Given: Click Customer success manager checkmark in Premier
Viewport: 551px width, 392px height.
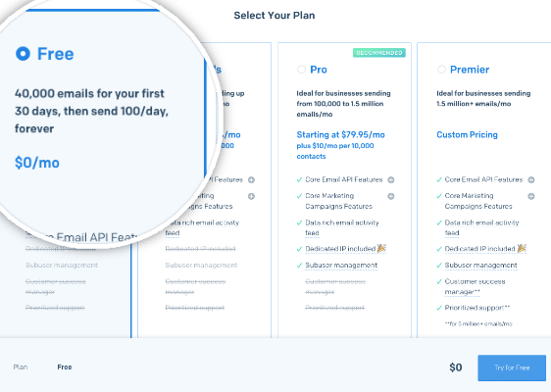Looking at the screenshot, I should coord(439,281).
